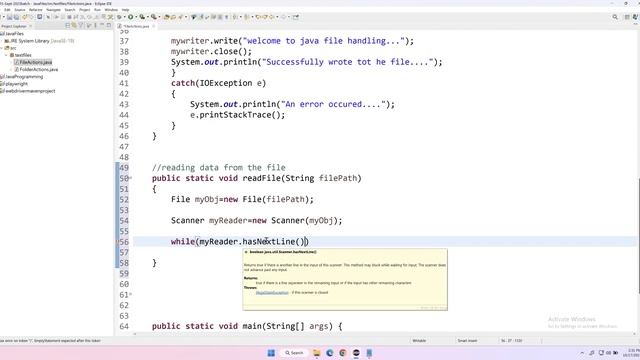
Task: Show hidden system tray icons chevron
Action: [x=582, y=353]
